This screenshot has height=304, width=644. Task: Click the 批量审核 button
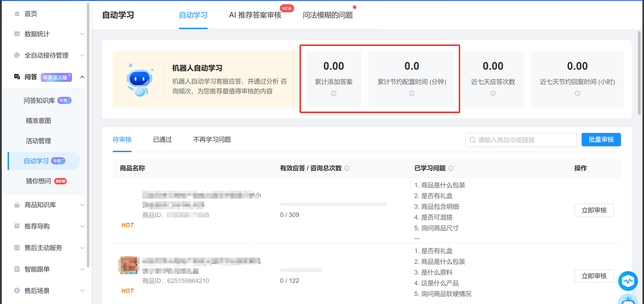601,140
